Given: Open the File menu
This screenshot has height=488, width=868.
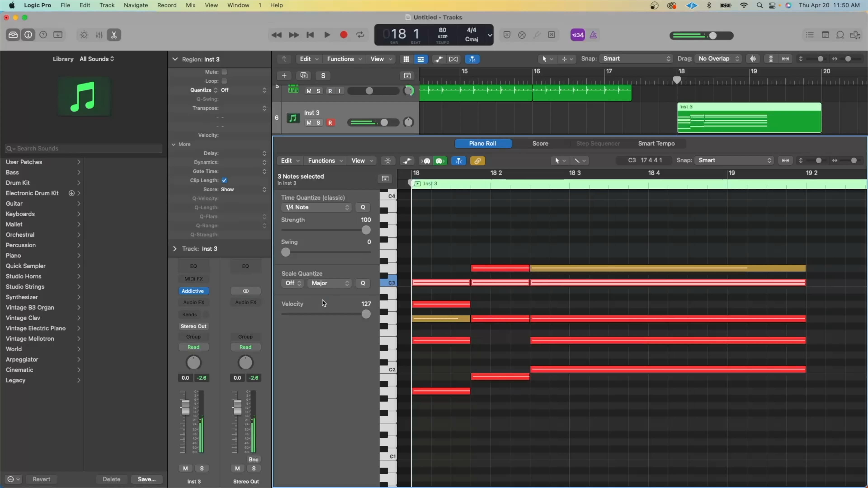Looking at the screenshot, I should point(65,5).
